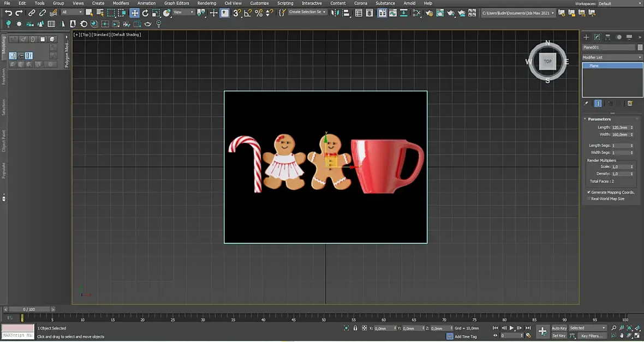Activate the Select and Scale tool
Viewport: 644px width, 342px height.
[156, 13]
